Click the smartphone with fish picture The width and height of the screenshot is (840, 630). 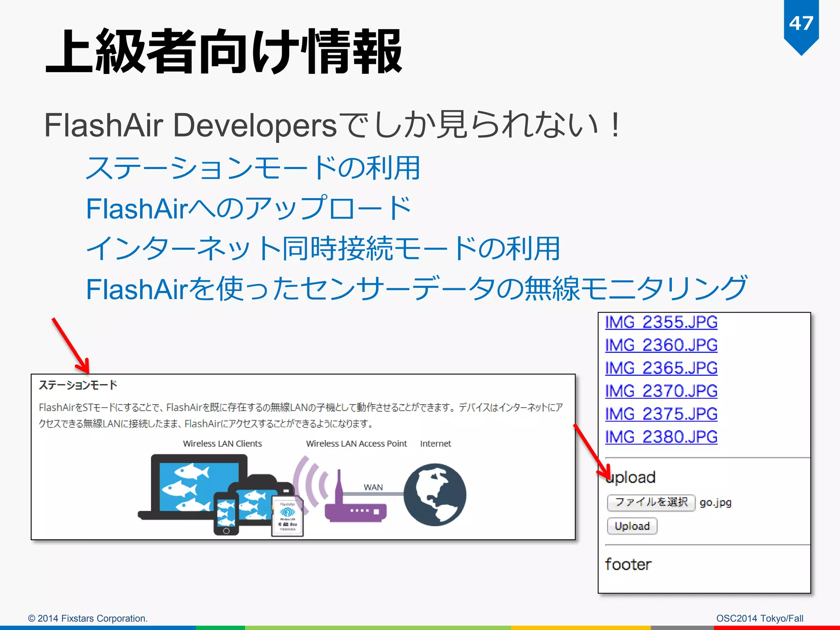(x=226, y=514)
